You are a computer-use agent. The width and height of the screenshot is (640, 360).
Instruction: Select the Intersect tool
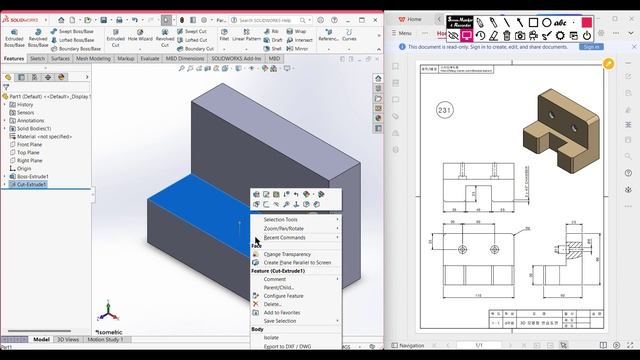tap(300, 40)
